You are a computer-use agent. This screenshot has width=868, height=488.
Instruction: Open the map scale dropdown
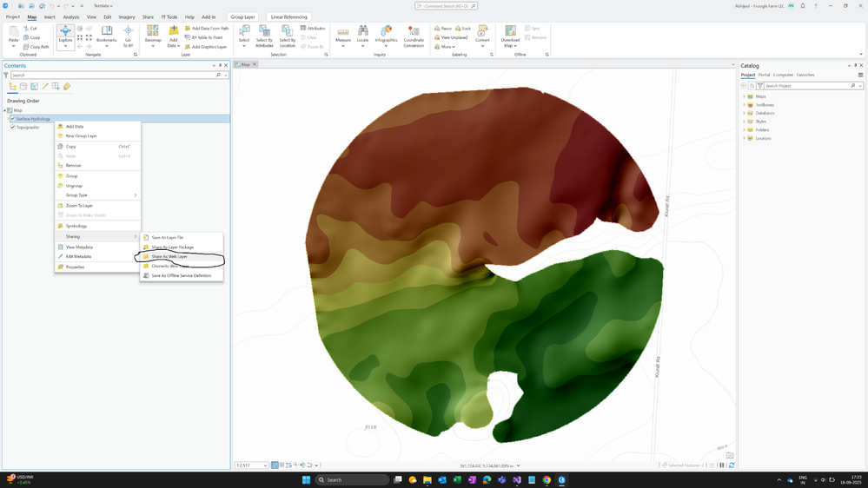click(264, 465)
